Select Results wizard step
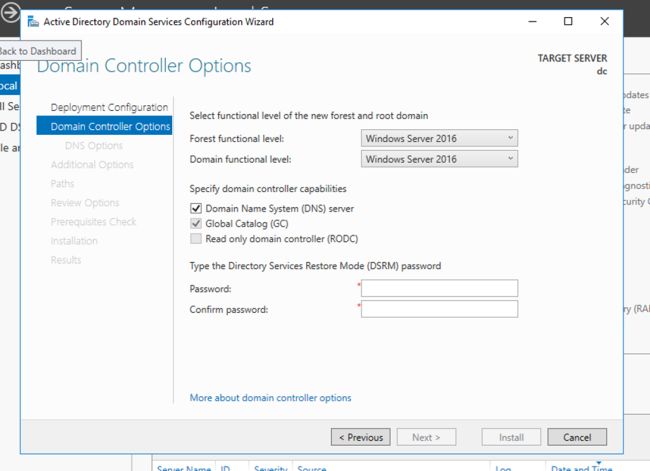650x471 pixels. tap(66, 260)
